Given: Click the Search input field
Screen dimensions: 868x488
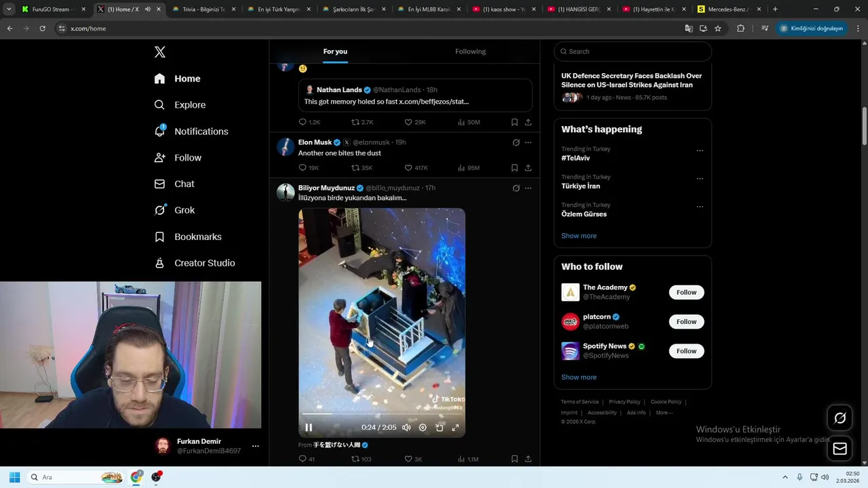Looking at the screenshot, I should coord(633,52).
